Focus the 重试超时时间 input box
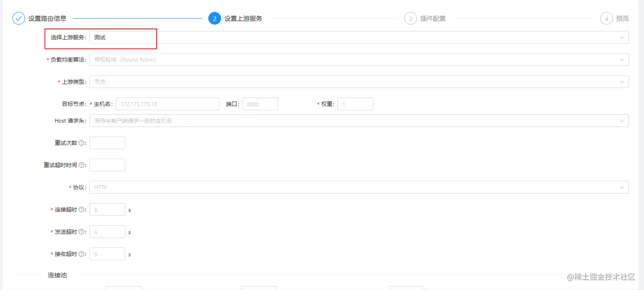The image size is (644, 290). (x=107, y=165)
